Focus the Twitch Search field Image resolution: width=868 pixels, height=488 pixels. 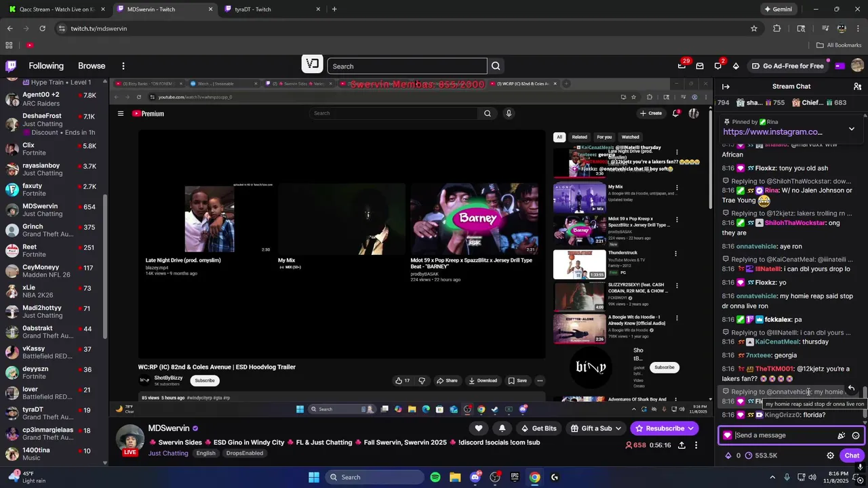(407, 66)
